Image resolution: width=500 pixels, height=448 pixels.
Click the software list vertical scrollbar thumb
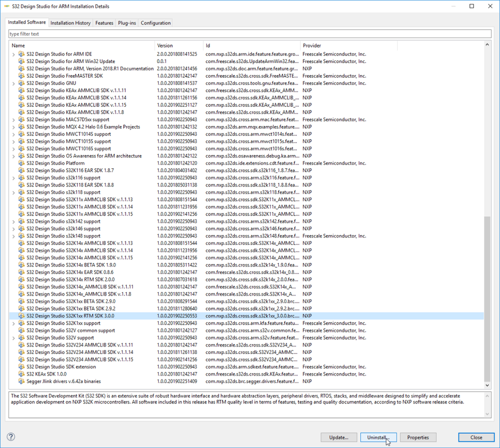[487, 298]
